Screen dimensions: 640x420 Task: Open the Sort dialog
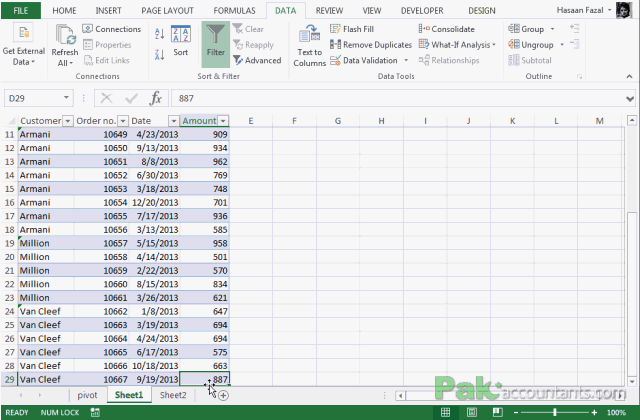[x=180, y=41]
